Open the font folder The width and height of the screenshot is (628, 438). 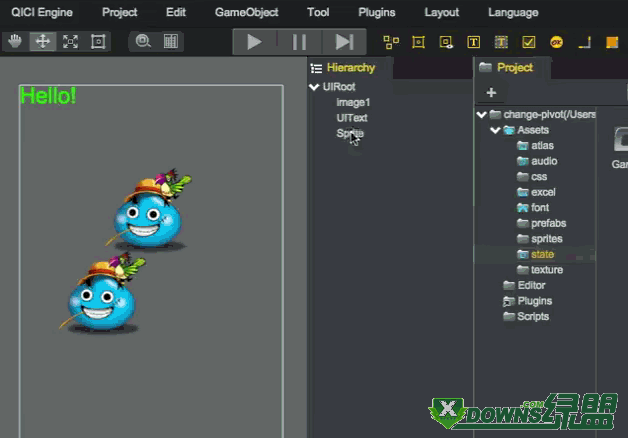pyautogui.click(x=540, y=208)
